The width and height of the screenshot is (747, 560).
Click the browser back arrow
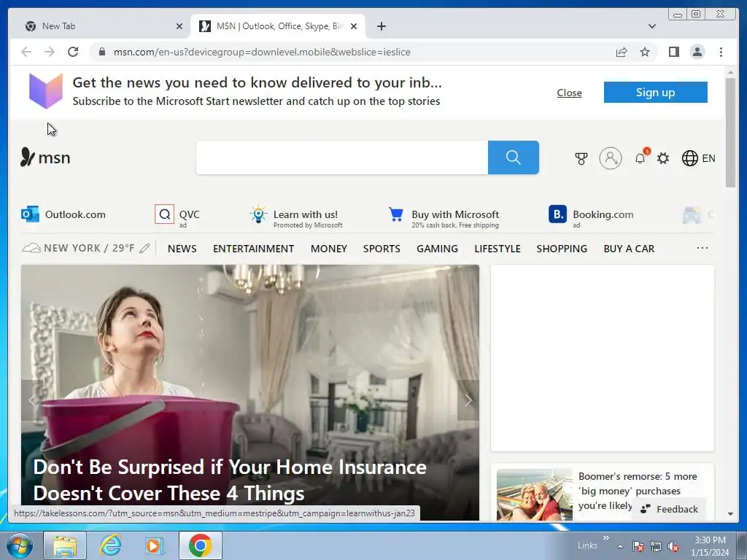point(26,52)
